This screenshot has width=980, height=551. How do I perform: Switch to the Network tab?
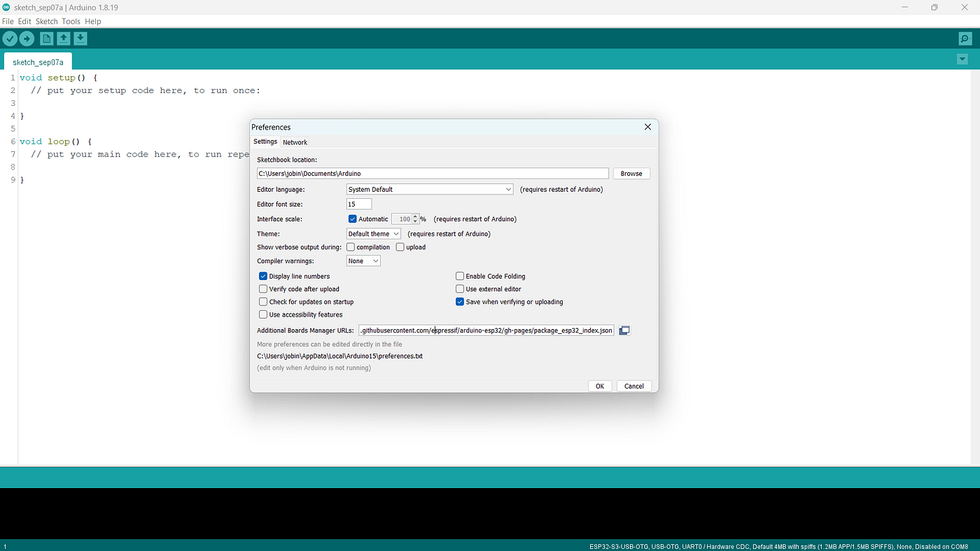(295, 142)
